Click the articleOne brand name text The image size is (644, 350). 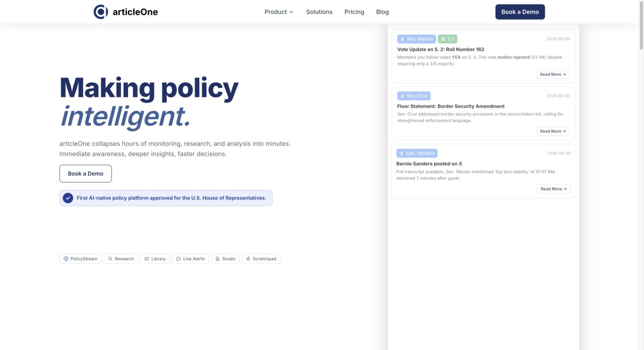135,12
